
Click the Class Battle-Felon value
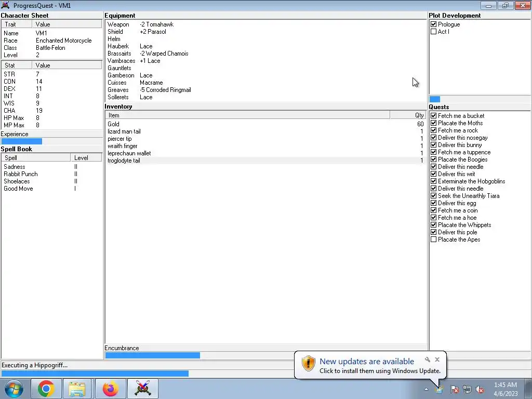click(50, 48)
